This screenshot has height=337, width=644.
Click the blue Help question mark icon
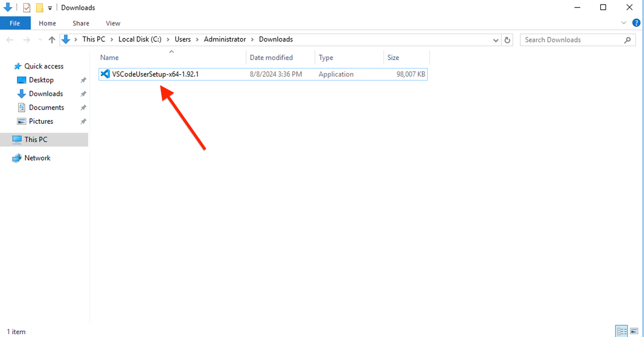[x=636, y=23]
